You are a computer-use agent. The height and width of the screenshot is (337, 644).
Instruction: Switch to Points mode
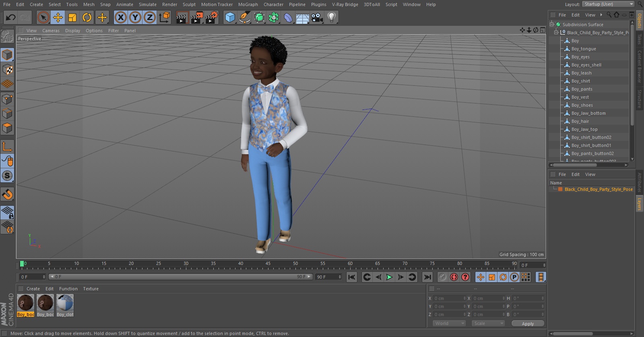click(x=7, y=99)
